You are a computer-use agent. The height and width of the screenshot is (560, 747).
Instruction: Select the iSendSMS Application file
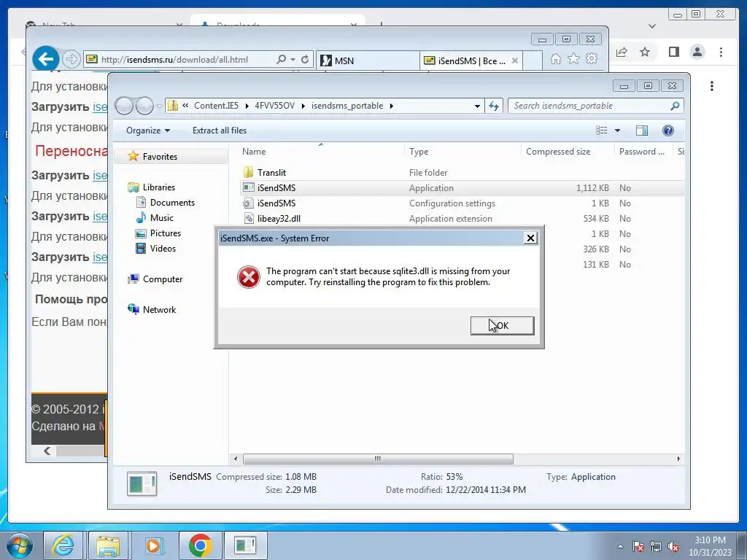click(x=276, y=187)
